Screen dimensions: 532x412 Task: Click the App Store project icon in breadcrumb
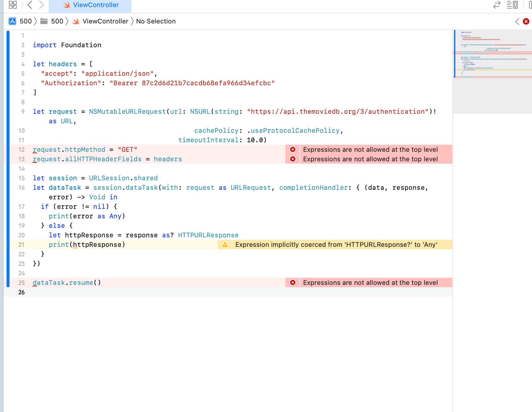(x=12, y=21)
